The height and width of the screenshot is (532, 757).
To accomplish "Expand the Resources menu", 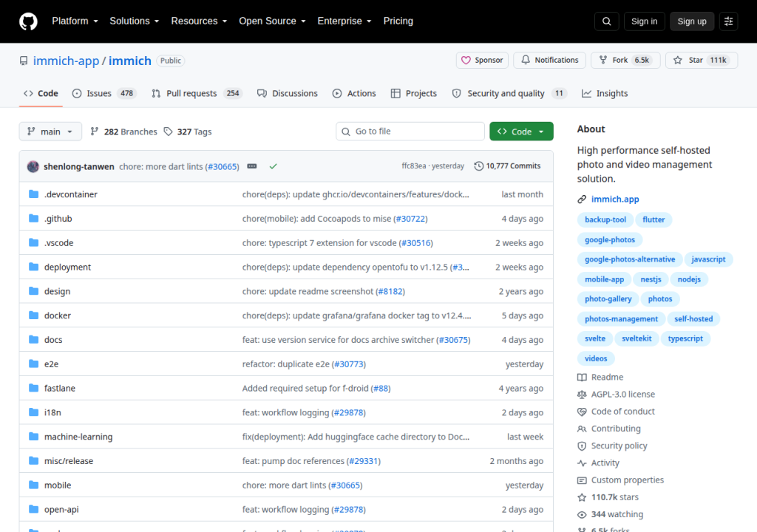I will [199, 21].
